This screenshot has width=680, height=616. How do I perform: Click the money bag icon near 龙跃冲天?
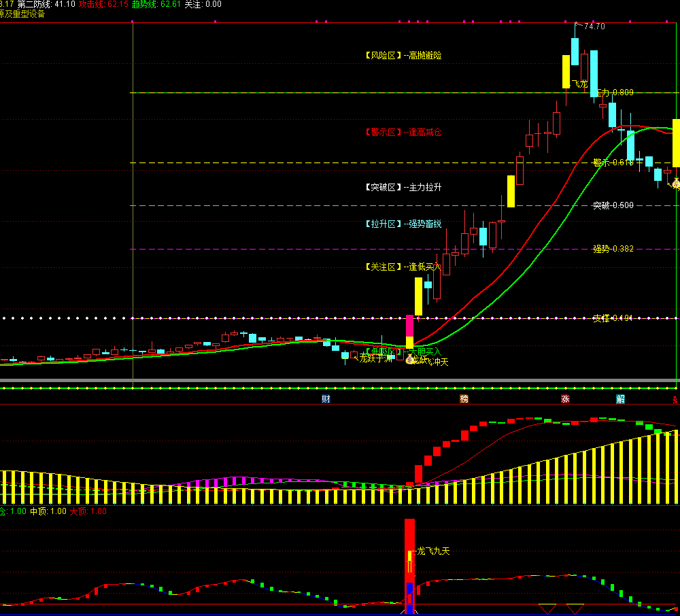pos(410,360)
